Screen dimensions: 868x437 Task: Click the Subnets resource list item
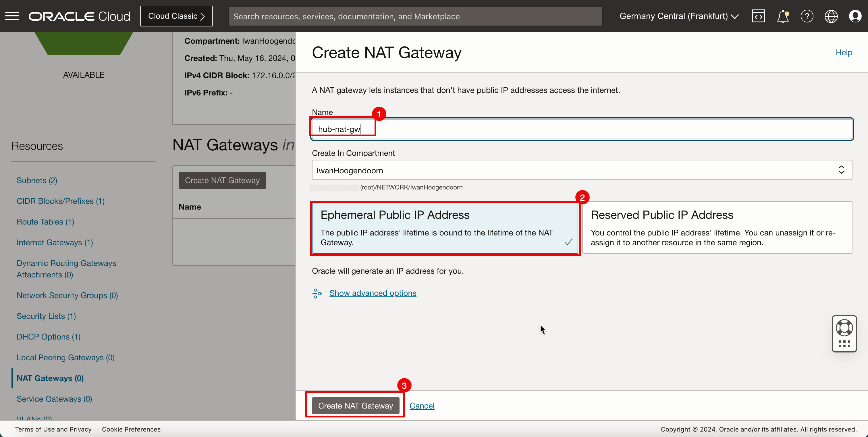coord(37,180)
